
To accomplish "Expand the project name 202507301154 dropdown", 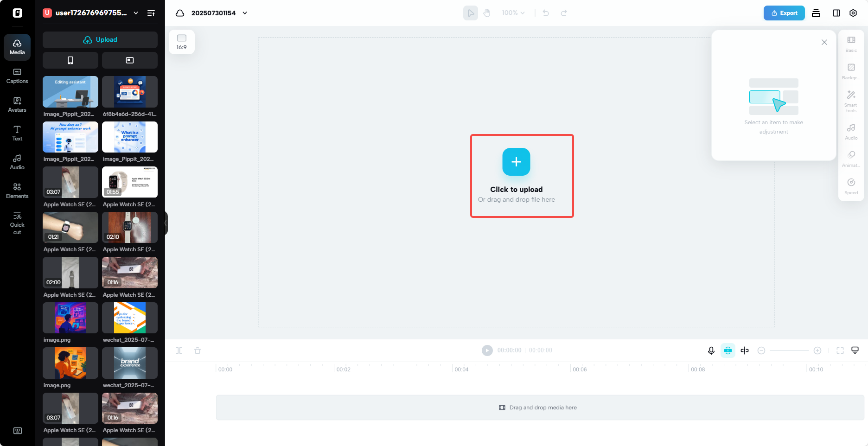I will pyautogui.click(x=244, y=13).
